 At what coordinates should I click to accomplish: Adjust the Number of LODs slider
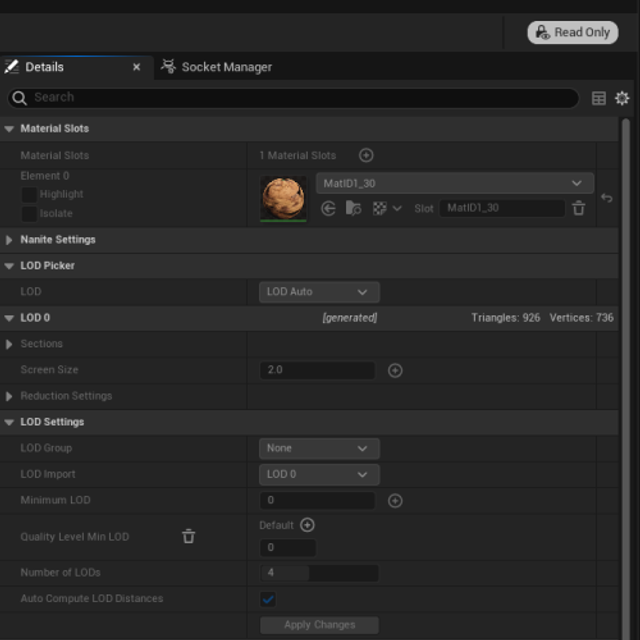click(x=319, y=573)
